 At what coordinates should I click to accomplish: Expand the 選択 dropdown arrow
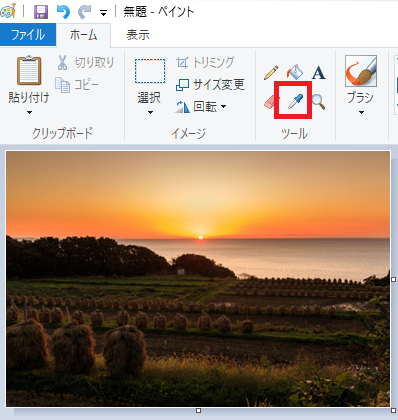[x=150, y=112]
